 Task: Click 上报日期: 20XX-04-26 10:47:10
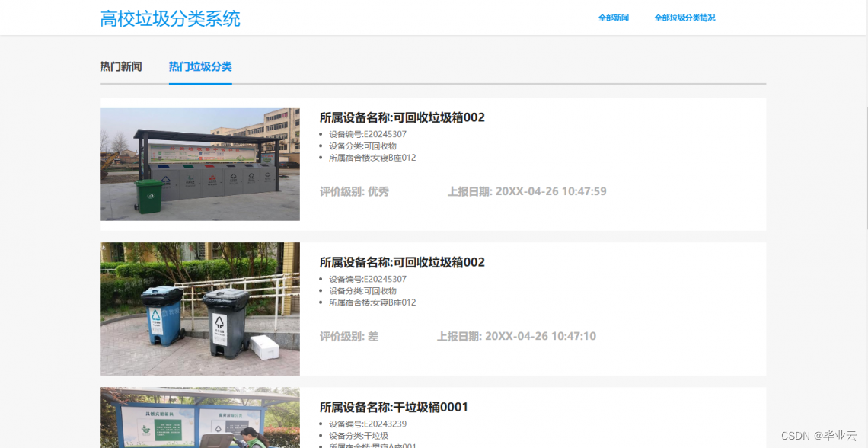click(x=516, y=336)
